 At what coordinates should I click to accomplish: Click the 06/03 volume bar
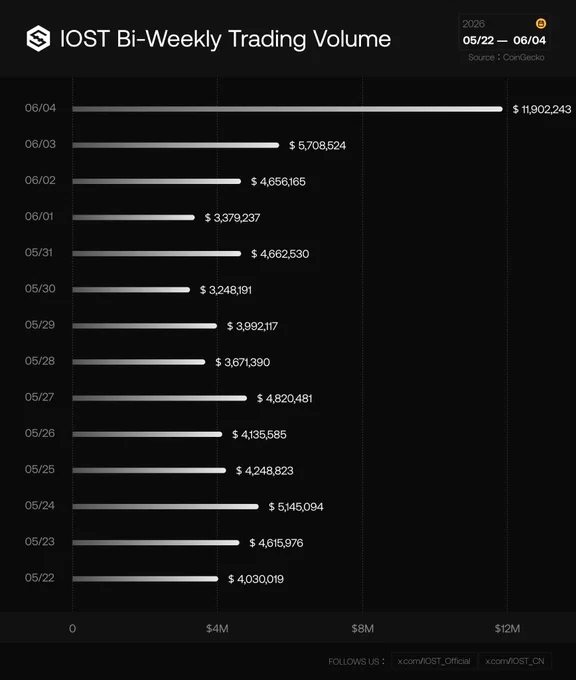click(x=176, y=145)
